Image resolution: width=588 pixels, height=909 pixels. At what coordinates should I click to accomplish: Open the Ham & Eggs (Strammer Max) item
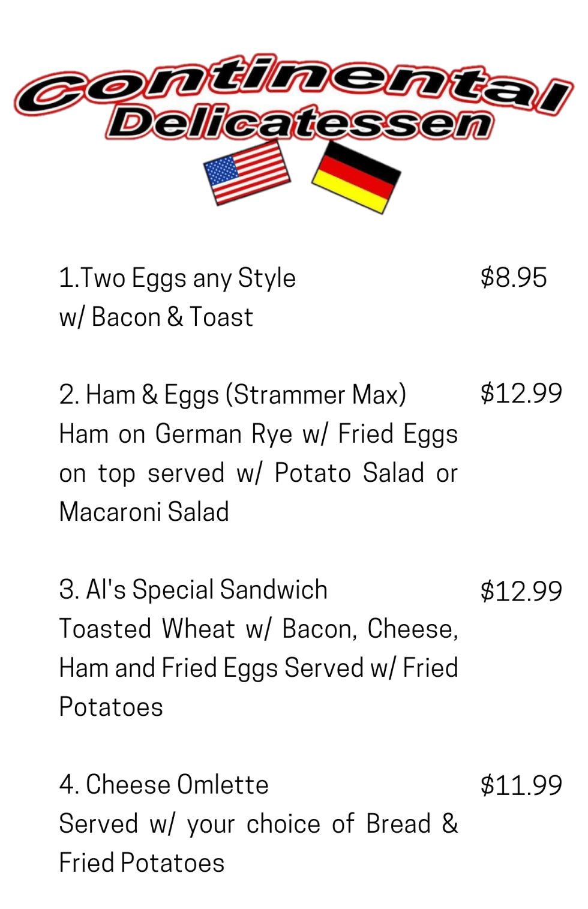point(232,395)
